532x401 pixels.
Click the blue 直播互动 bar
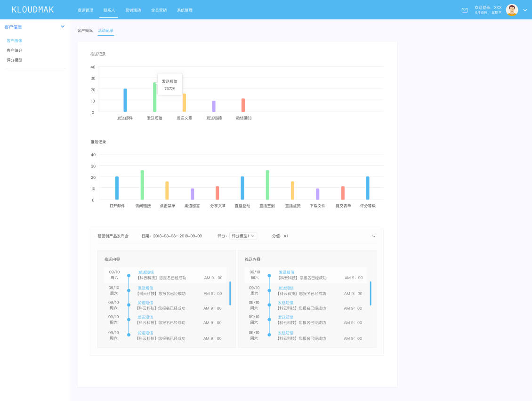click(x=242, y=188)
